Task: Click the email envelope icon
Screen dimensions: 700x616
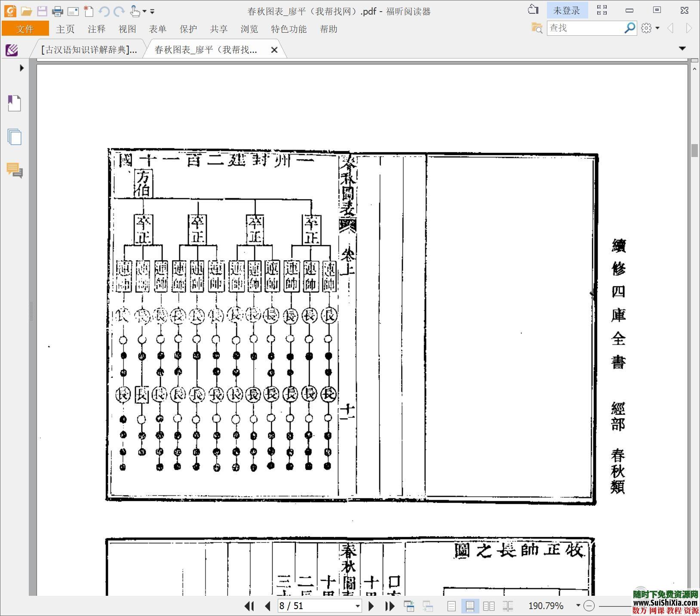Action: 73,11
